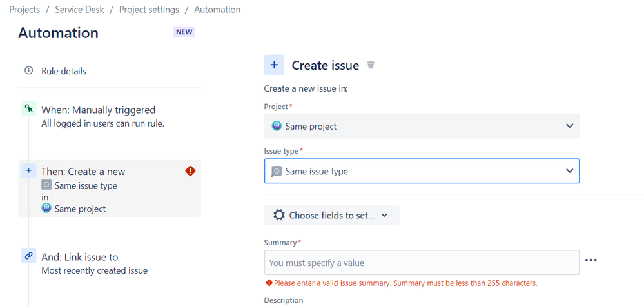Click the Description field label
Image resolution: width=644 pixels, height=306 pixels.
pyautogui.click(x=284, y=300)
